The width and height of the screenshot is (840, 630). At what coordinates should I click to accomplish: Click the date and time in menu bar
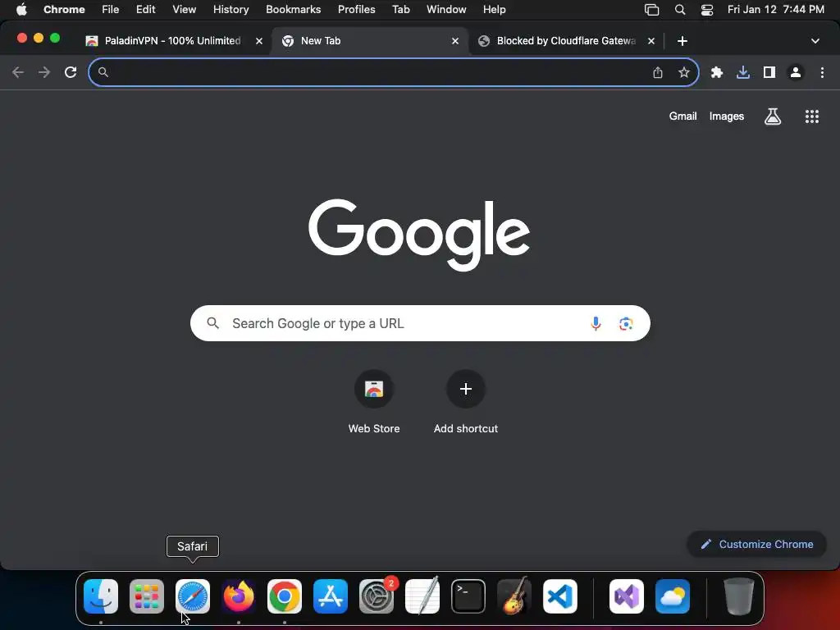[776, 9]
